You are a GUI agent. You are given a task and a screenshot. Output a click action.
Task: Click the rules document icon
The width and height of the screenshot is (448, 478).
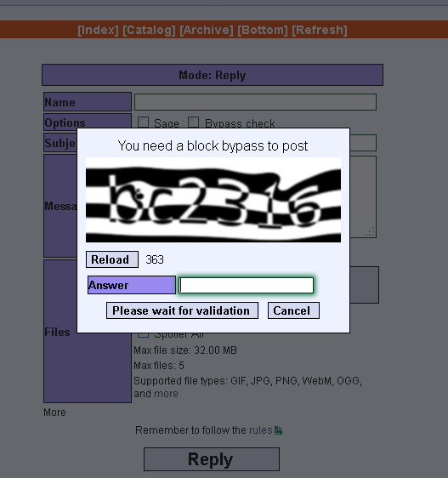pyautogui.click(x=278, y=430)
